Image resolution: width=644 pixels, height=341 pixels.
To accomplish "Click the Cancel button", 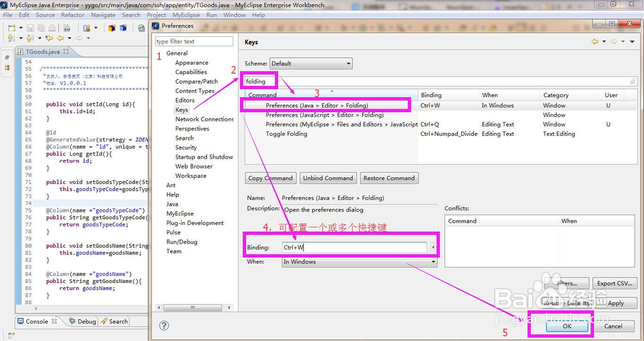I will pyautogui.click(x=613, y=326).
